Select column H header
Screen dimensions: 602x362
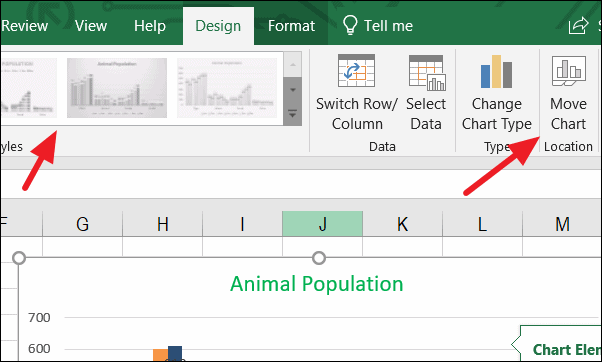pos(162,224)
